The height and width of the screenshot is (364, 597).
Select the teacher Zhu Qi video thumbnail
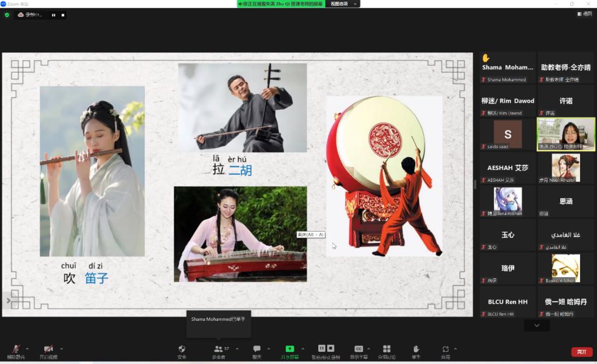566,134
